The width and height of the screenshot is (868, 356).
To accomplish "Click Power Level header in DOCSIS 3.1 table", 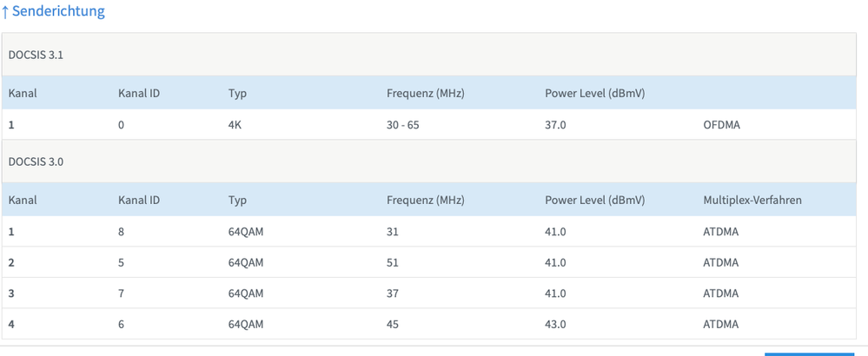I will 594,93.
